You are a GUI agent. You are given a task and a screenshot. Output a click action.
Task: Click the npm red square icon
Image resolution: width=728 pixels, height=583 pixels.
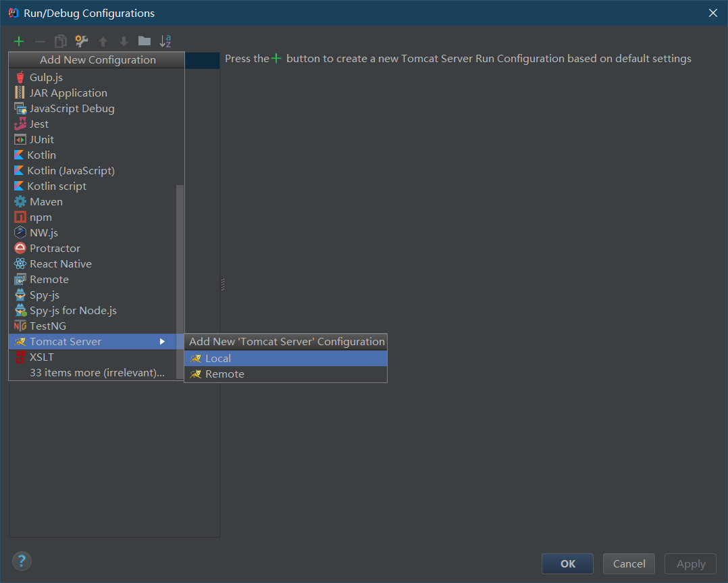pos(20,217)
